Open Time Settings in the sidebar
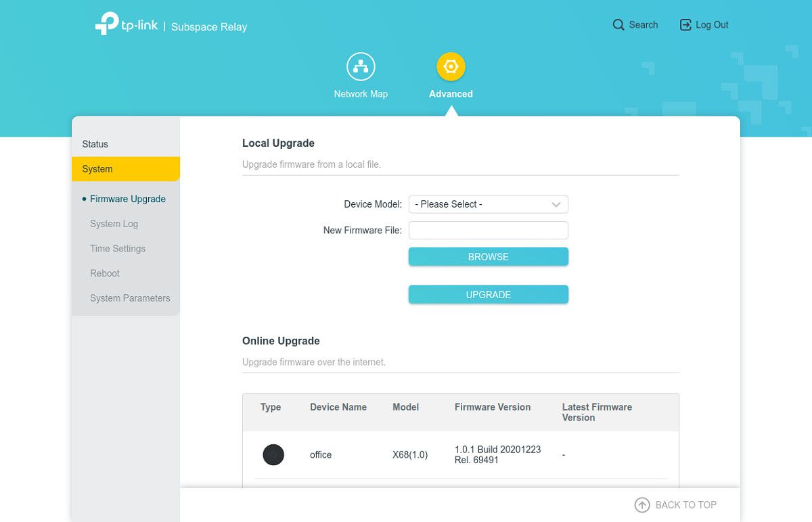The width and height of the screenshot is (812, 522). click(118, 249)
